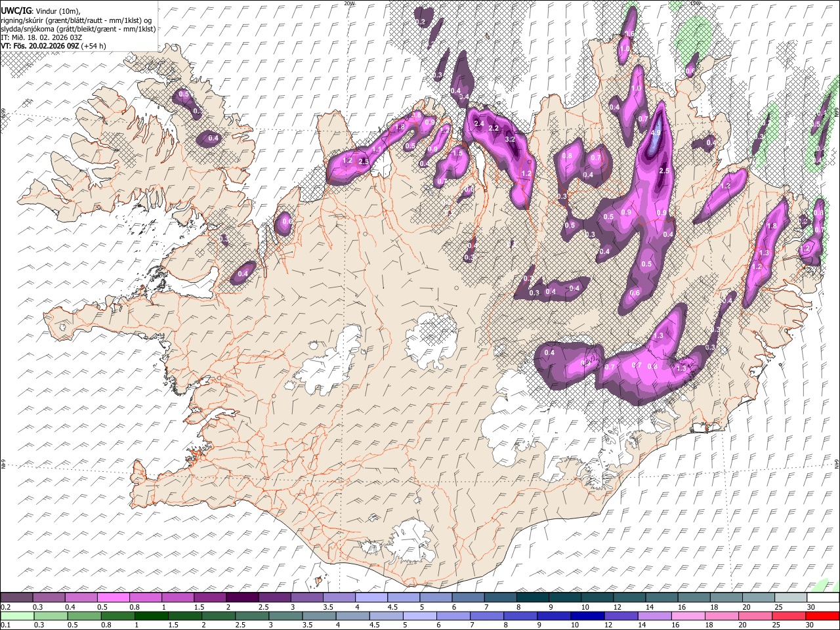Image resolution: width=840 pixels, height=630 pixels.
Task: Select the dark green 1 swatch in the bottom rain legend
Action: point(151,616)
